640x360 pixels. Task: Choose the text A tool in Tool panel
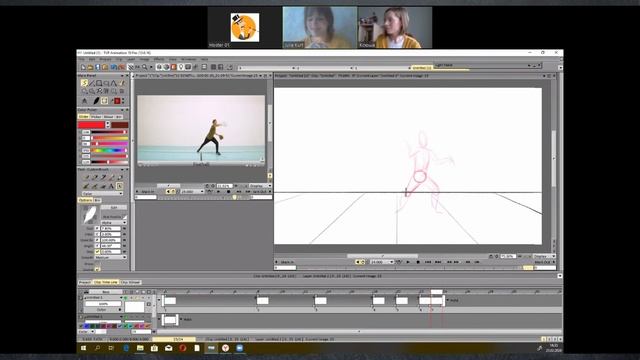(x=111, y=186)
